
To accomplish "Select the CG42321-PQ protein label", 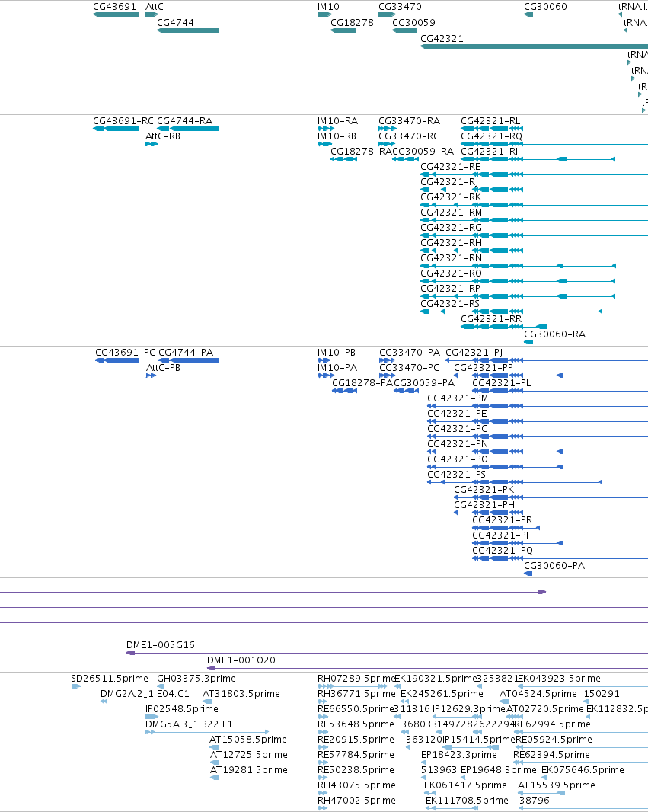I will coord(503,551).
